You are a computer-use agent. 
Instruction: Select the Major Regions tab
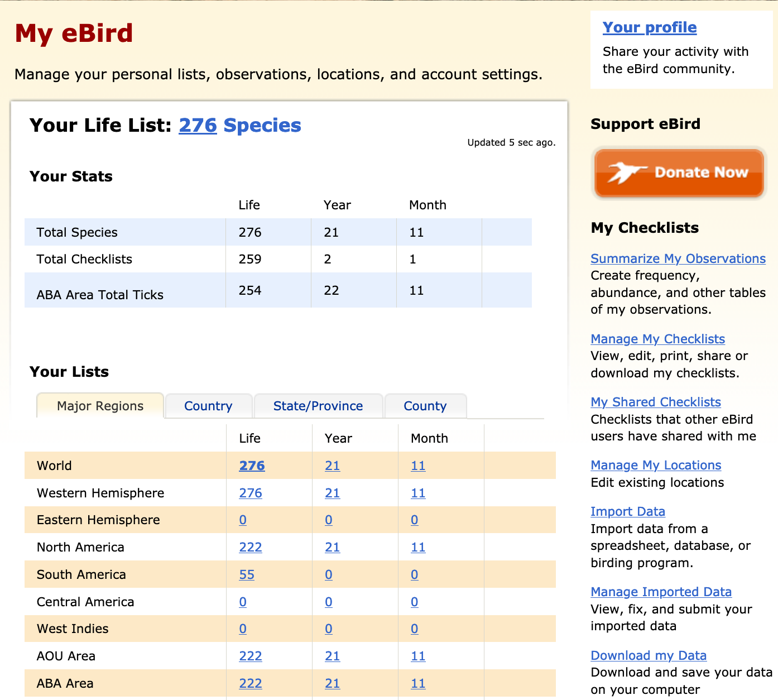(100, 406)
